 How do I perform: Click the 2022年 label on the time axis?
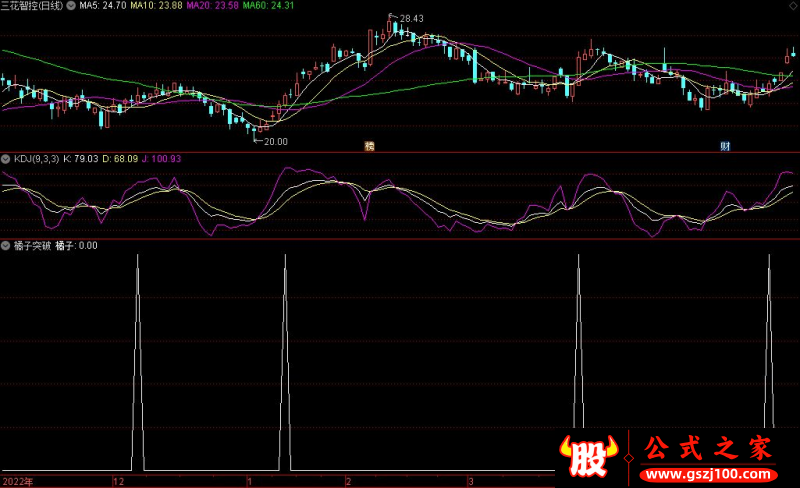click(x=16, y=481)
